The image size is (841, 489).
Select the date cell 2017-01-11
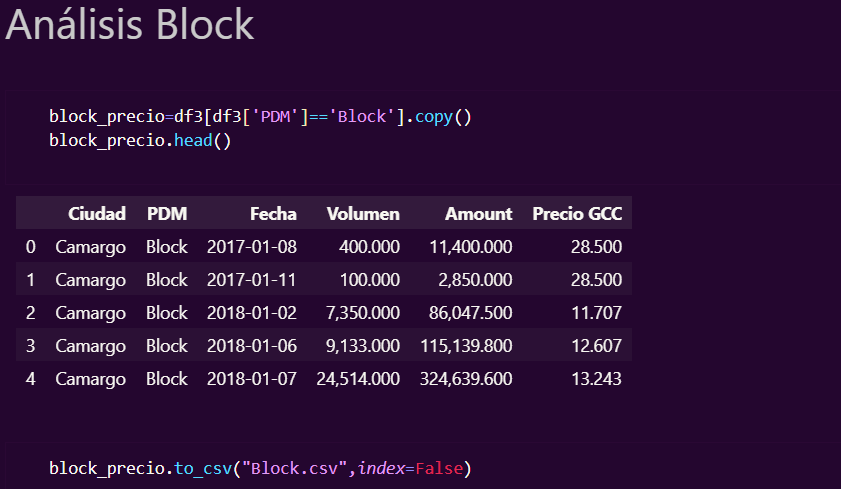[x=252, y=279]
